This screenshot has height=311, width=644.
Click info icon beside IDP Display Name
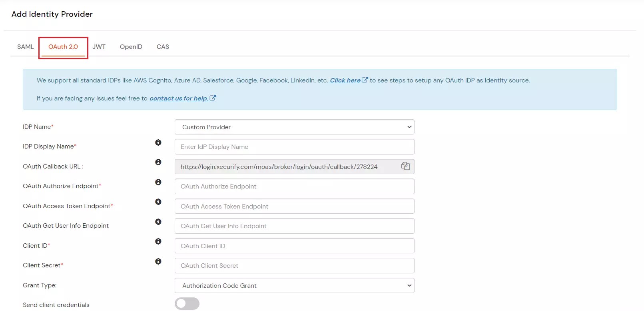(x=158, y=142)
